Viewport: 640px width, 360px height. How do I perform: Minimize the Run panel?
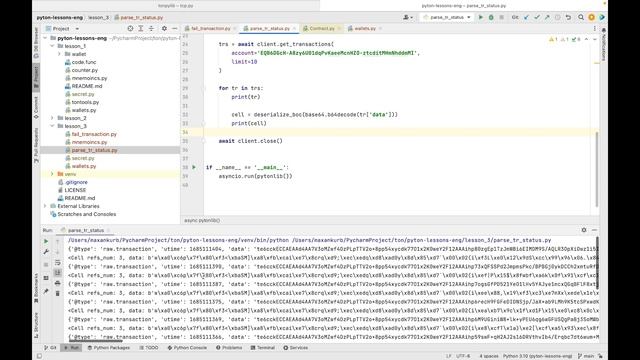tap(594, 230)
